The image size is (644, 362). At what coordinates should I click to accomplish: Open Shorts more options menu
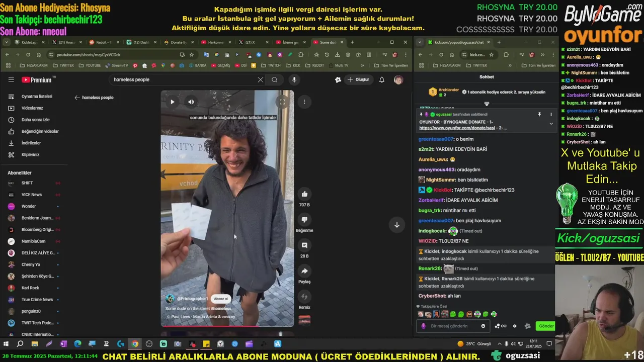304,102
